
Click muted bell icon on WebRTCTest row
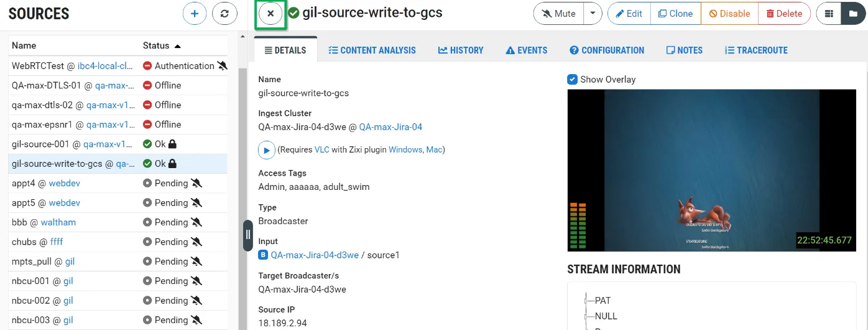[x=222, y=65]
